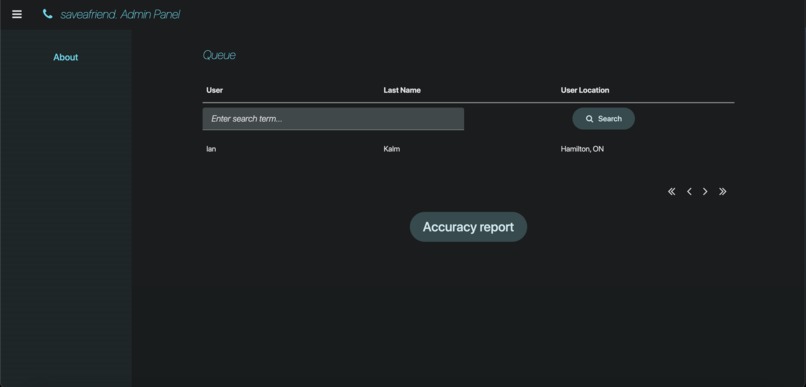
Task: Go to first page double-left arrow
Action: 671,191
